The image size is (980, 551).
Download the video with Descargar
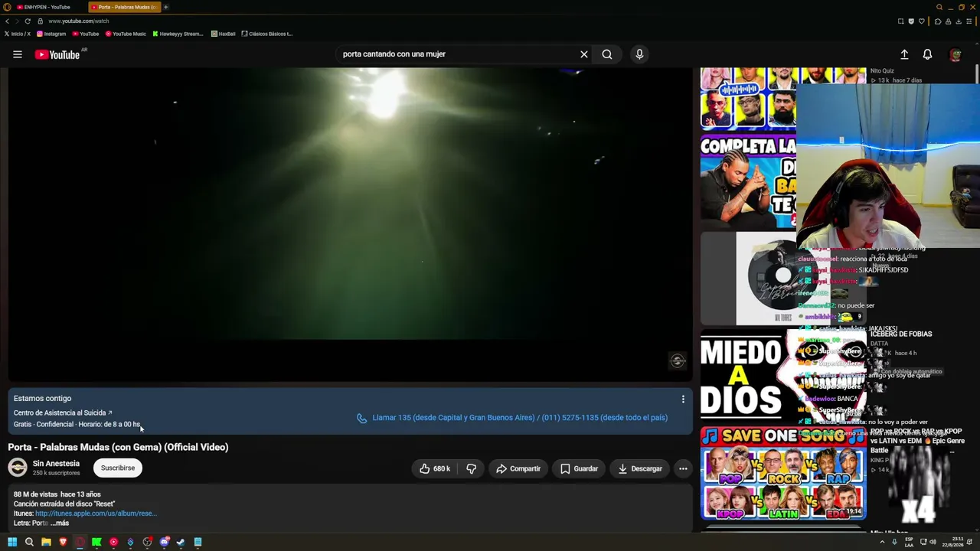640,468
